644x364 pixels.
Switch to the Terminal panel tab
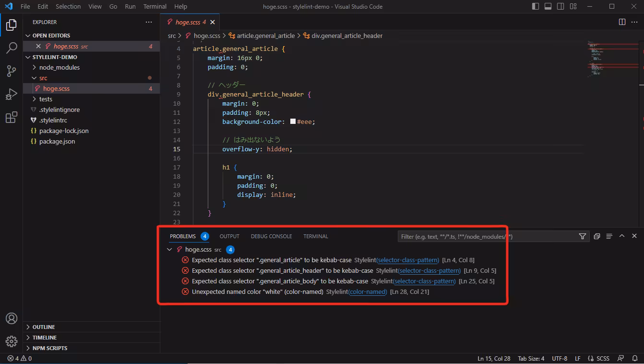(316, 236)
